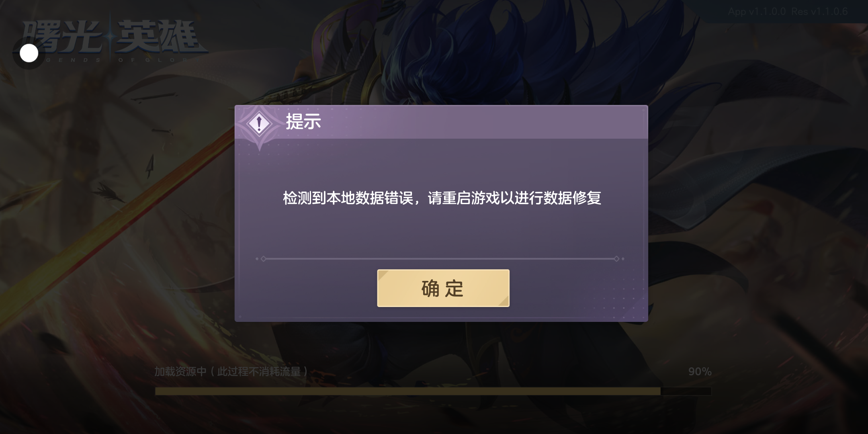868x434 pixels.
Task: Click the 曙光英雄 game logo
Action: 115,37
